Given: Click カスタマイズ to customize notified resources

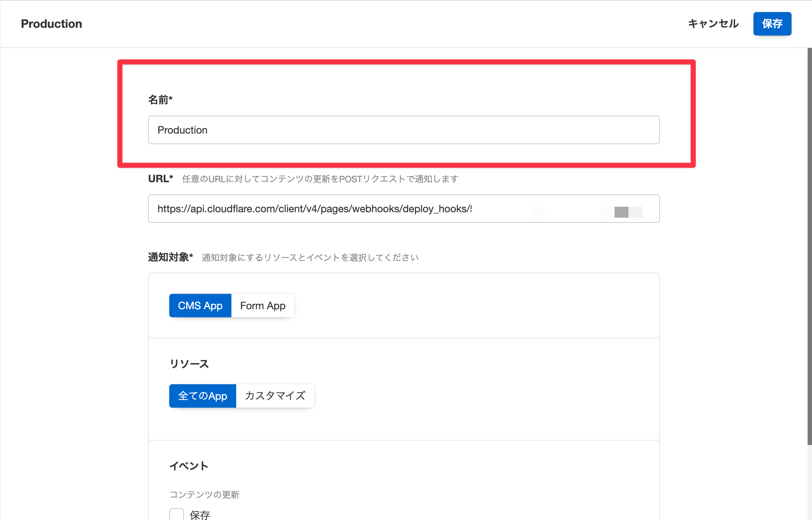Looking at the screenshot, I should coord(275,396).
